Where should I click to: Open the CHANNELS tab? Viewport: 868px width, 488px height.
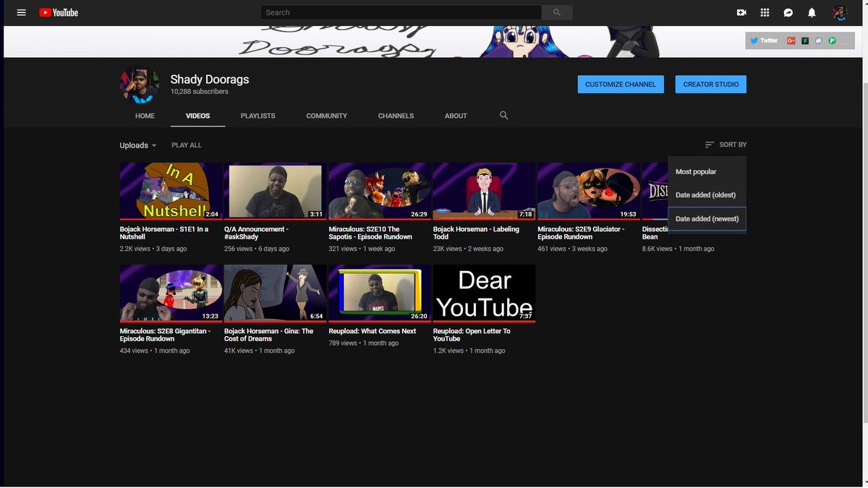(396, 116)
